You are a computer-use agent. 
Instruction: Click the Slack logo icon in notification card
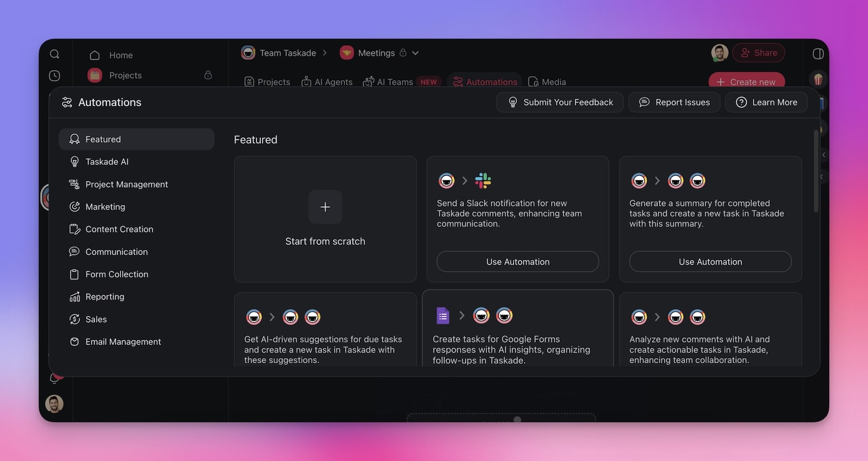pos(483,181)
